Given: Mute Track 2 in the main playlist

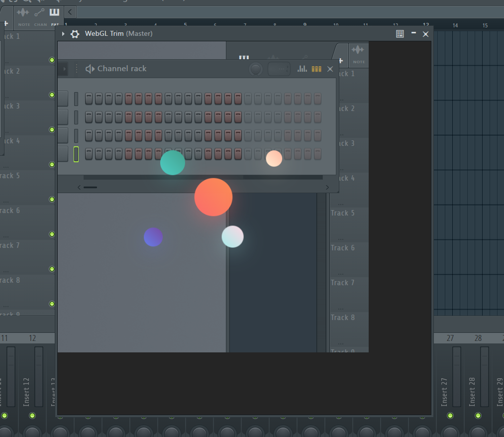Looking at the screenshot, I should tap(52, 95).
